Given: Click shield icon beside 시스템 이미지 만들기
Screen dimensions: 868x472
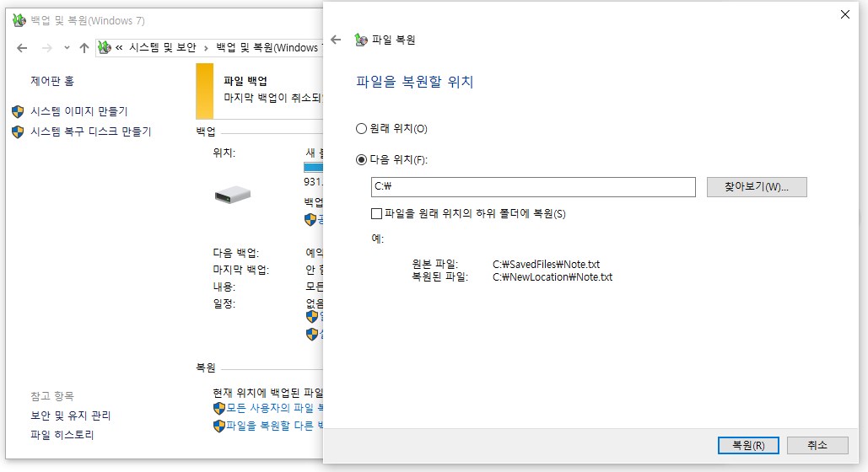Looking at the screenshot, I should (18, 112).
